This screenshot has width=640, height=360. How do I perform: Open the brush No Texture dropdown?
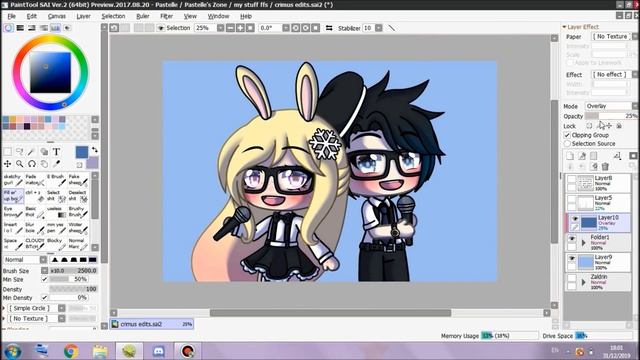[x=36, y=318]
